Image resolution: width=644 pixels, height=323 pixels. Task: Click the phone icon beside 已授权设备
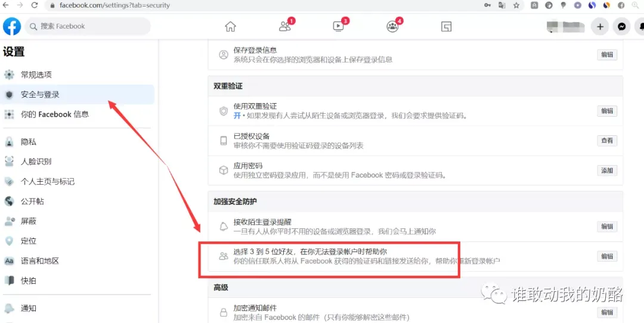(224, 141)
